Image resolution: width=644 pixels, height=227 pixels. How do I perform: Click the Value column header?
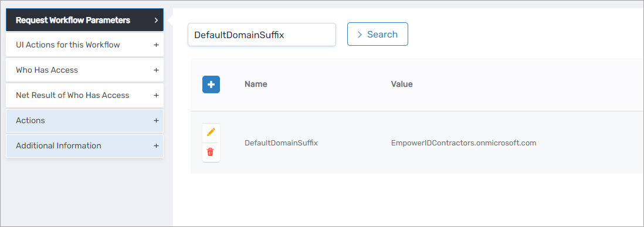pyautogui.click(x=402, y=84)
